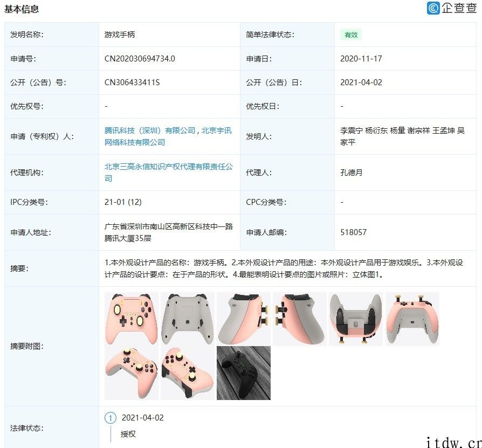Click the 基本信息 section heading
This screenshot has height=448, width=482.
point(22,9)
